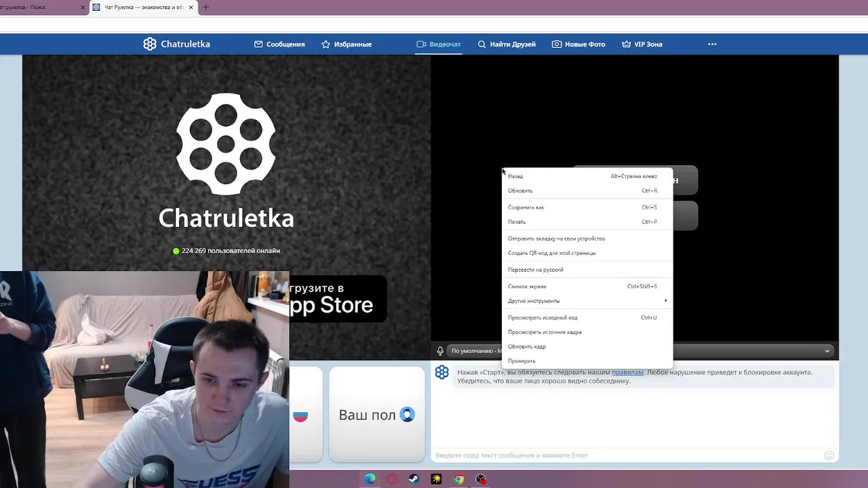Click the microphone icon below the video

440,350
